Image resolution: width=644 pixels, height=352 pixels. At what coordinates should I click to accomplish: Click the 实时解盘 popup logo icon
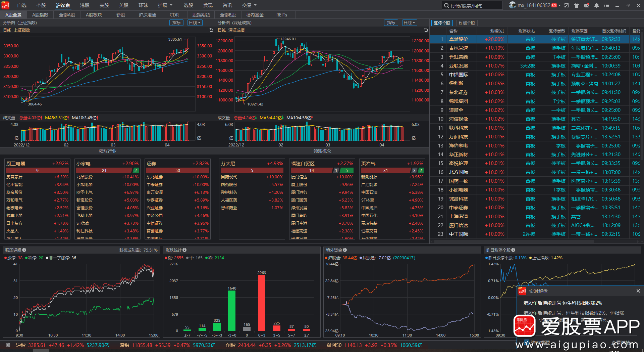(522, 291)
